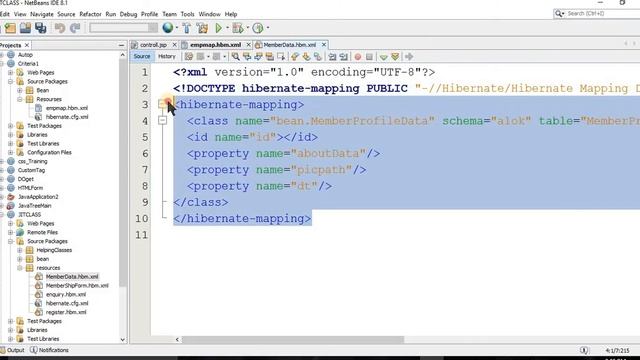The width and height of the screenshot is (640, 360).
Task: Switch to History view button
Action: coord(167,56)
